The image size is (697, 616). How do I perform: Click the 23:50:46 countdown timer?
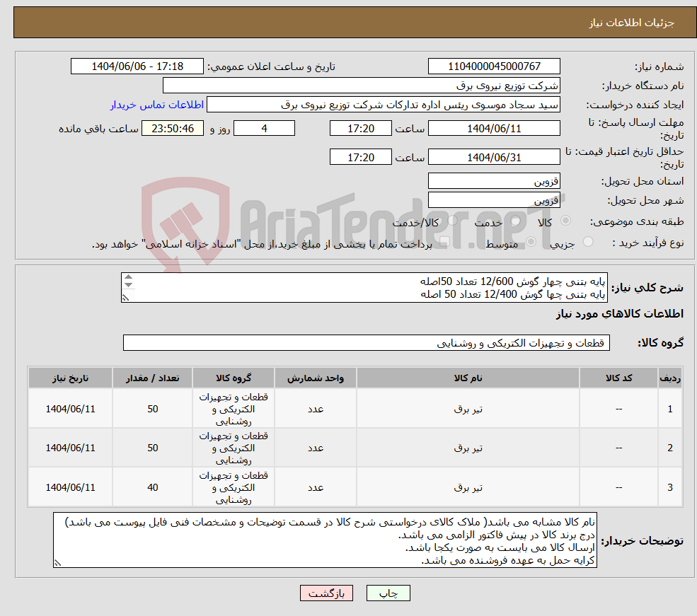pos(171,128)
